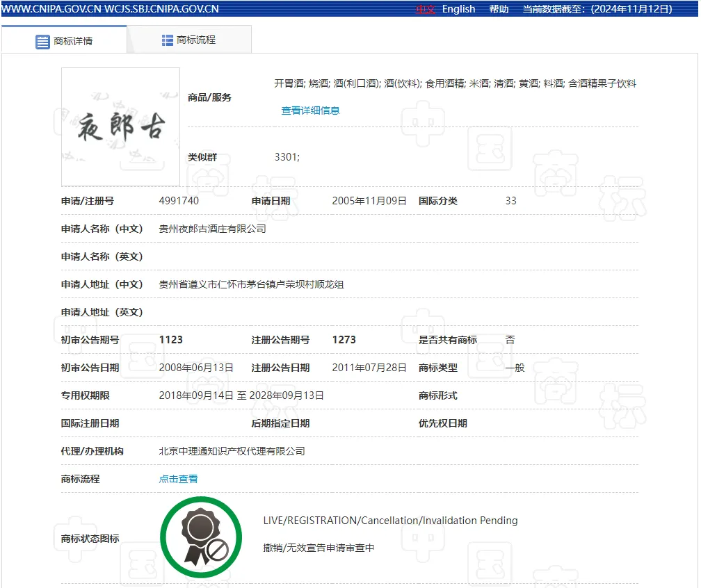Select 中文 language option
Screen dimensions: 701x588
(425, 9)
